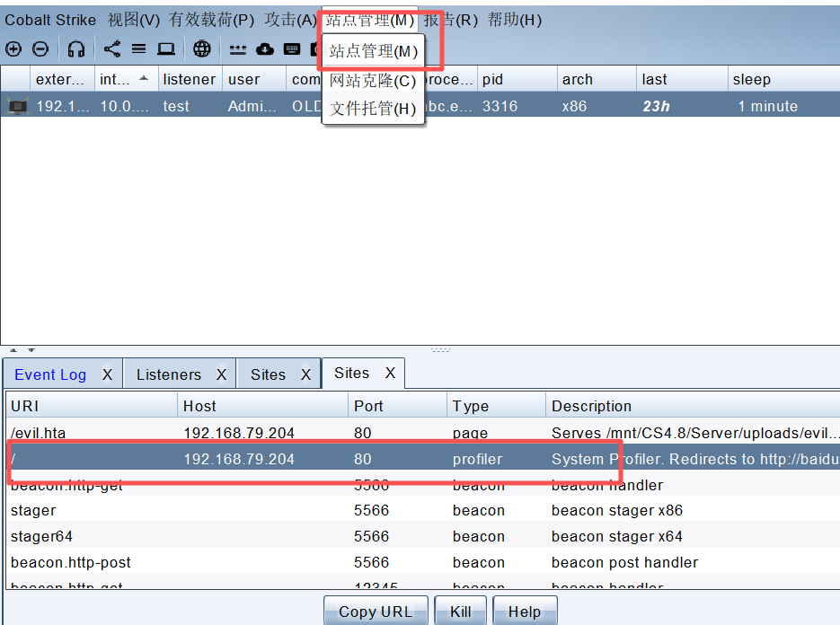This screenshot has height=625, width=840.
Task: Click the split-pane collapse arrows
Action: click(x=22, y=349)
